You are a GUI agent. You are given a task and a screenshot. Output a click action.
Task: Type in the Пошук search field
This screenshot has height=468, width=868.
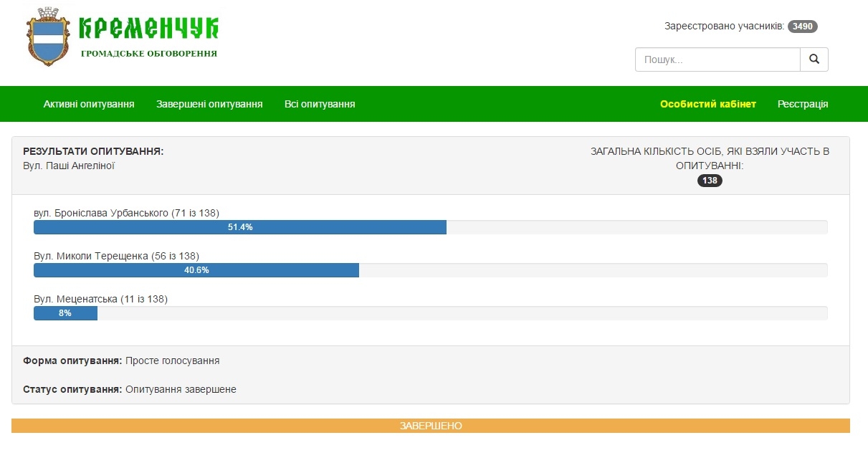717,59
